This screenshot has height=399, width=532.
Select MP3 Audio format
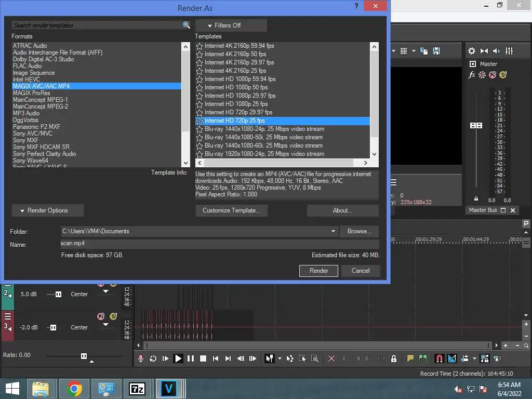point(96,113)
